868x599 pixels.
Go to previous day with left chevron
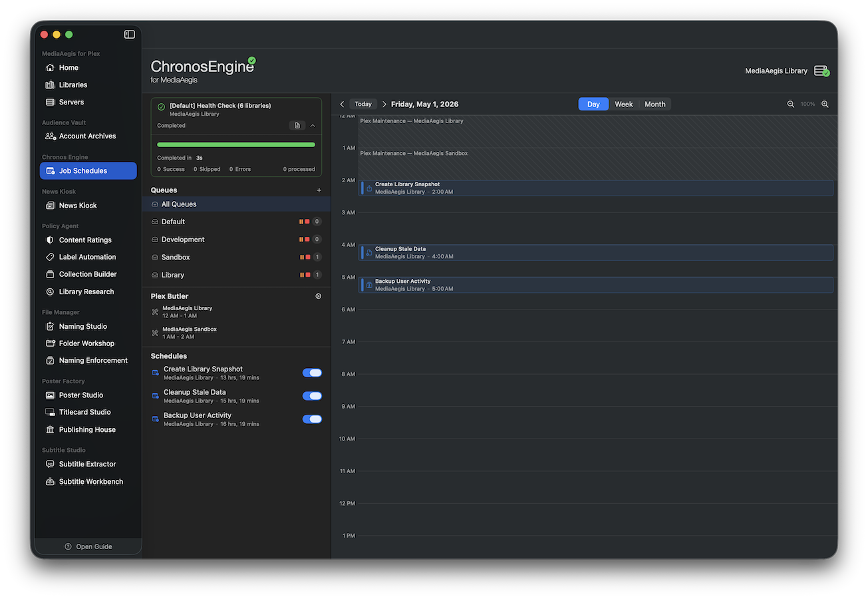342,104
